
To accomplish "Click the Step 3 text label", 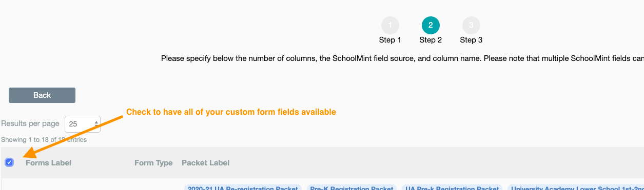I will (x=471, y=40).
